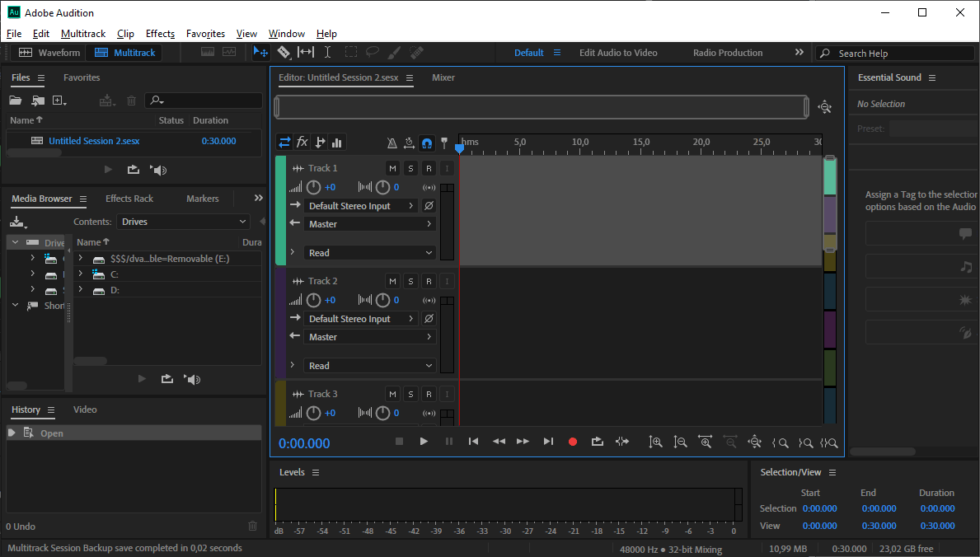Image resolution: width=980 pixels, height=557 pixels.
Task: Click the Rewind transport button
Action: point(499,442)
